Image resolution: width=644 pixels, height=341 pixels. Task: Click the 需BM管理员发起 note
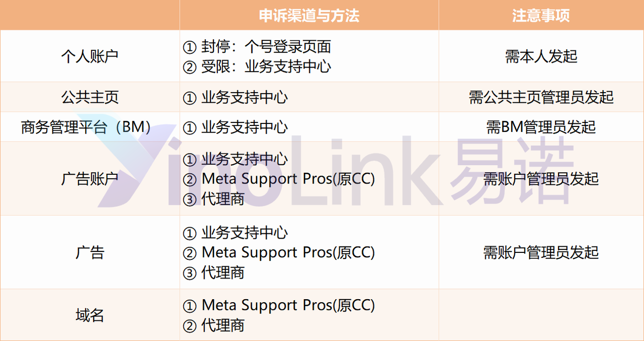pos(541,127)
